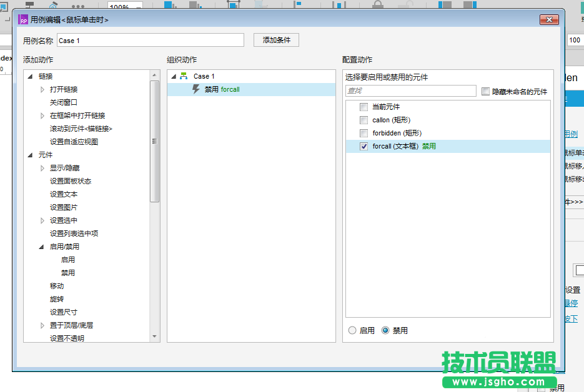Expand the 打开链接 node
This screenshot has width=584, height=392.
tap(42, 89)
